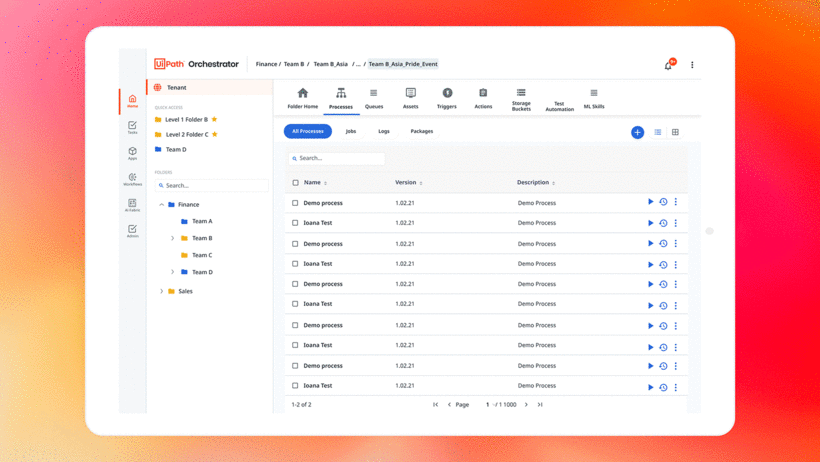Screen dimensions: 820x462
Task: Click the folders Search field
Action: point(211,185)
